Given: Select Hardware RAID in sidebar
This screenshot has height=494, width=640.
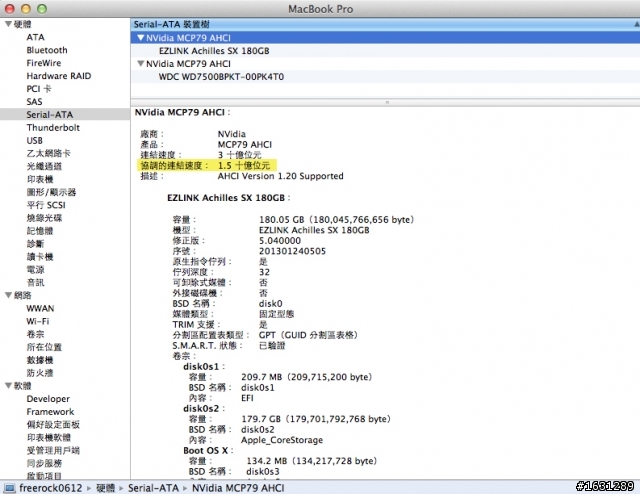Looking at the screenshot, I should click(x=59, y=76).
